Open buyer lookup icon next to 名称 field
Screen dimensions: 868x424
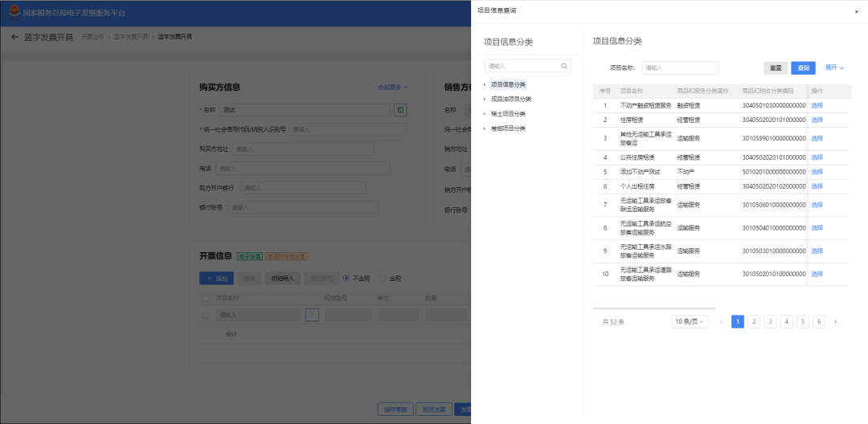tap(400, 109)
